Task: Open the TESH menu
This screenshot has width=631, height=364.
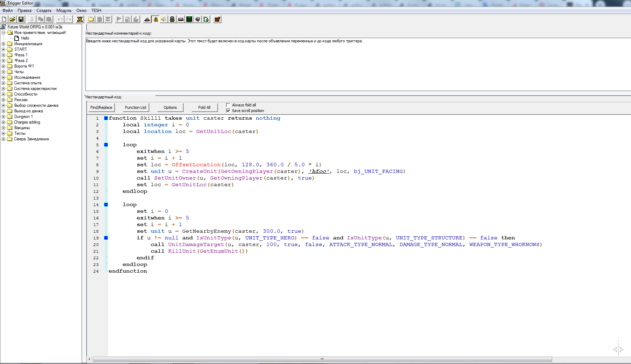Action: point(96,10)
